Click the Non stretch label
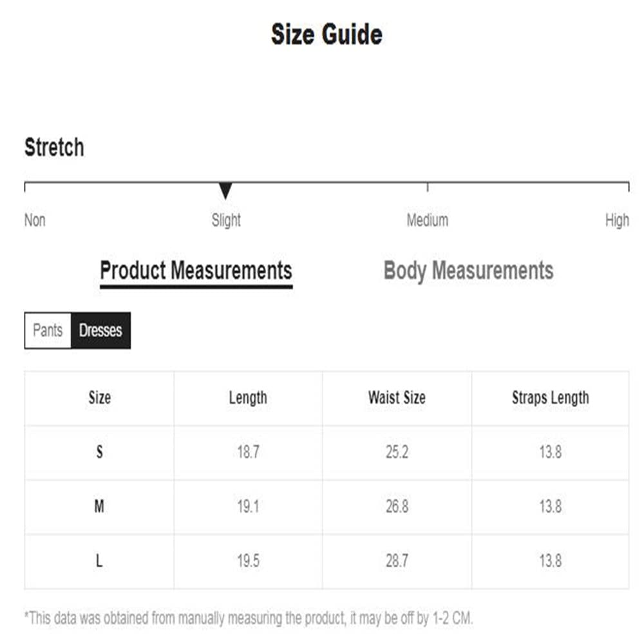Image resolution: width=644 pixels, height=644 pixels. pyautogui.click(x=35, y=220)
